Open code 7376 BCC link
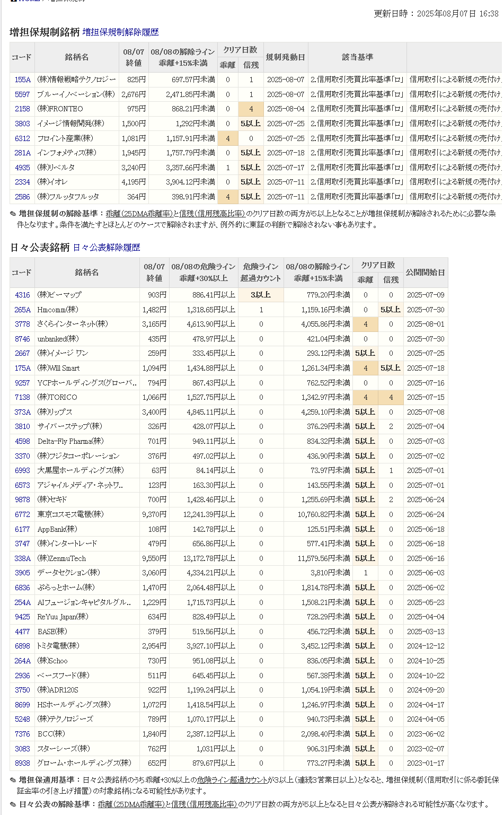Viewport: 504px width, 815px height. click(x=22, y=734)
